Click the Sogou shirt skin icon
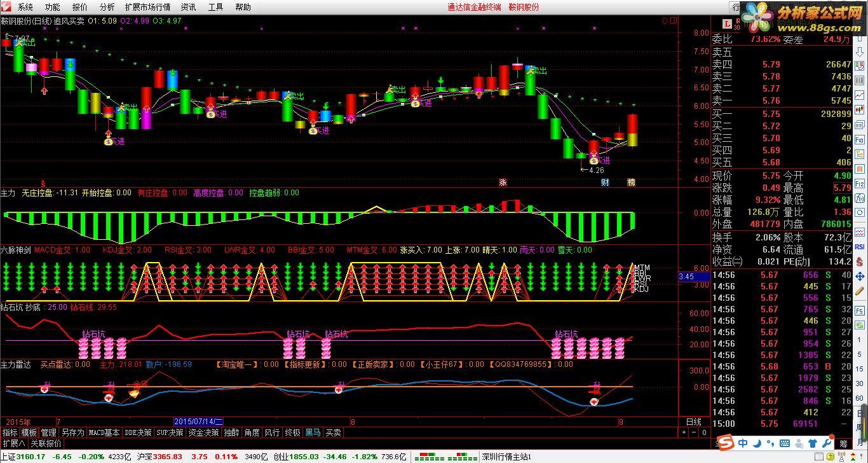This screenshot has width=868, height=463. click(813, 443)
